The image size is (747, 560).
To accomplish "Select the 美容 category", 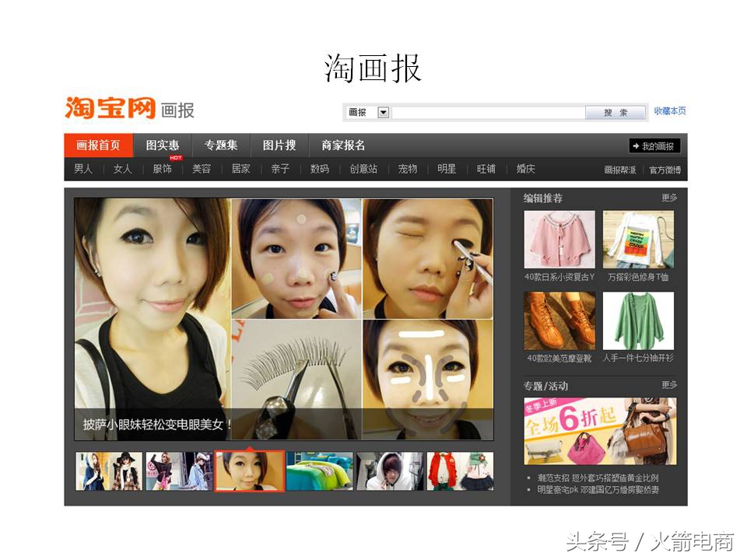I will point(201,169).
